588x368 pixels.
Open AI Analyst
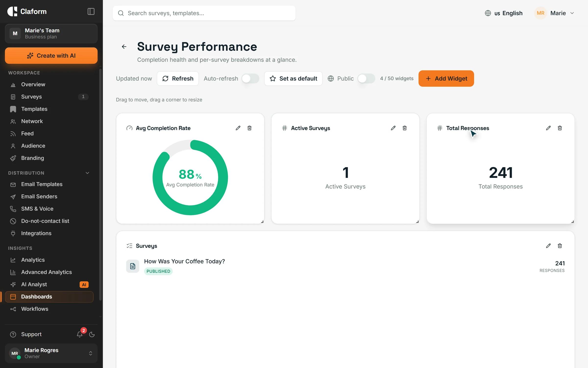pyautogui.click(x=49, y=284)
